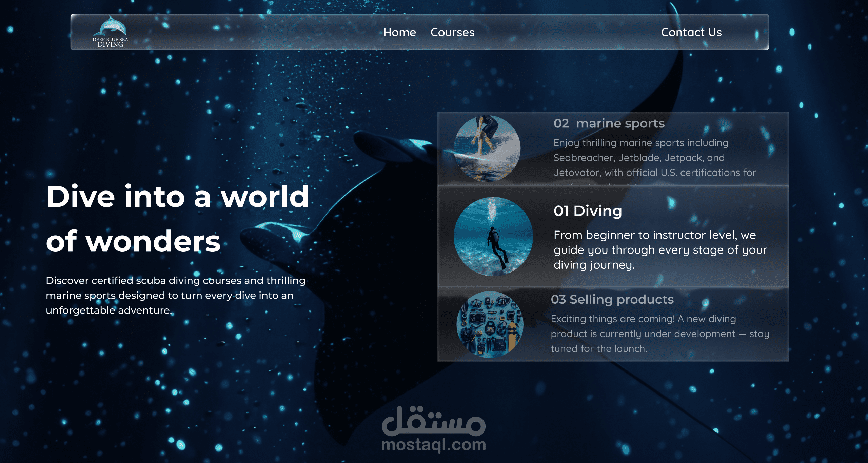
Task: Click the scuba diver circular image
Action: pos(493,236)
